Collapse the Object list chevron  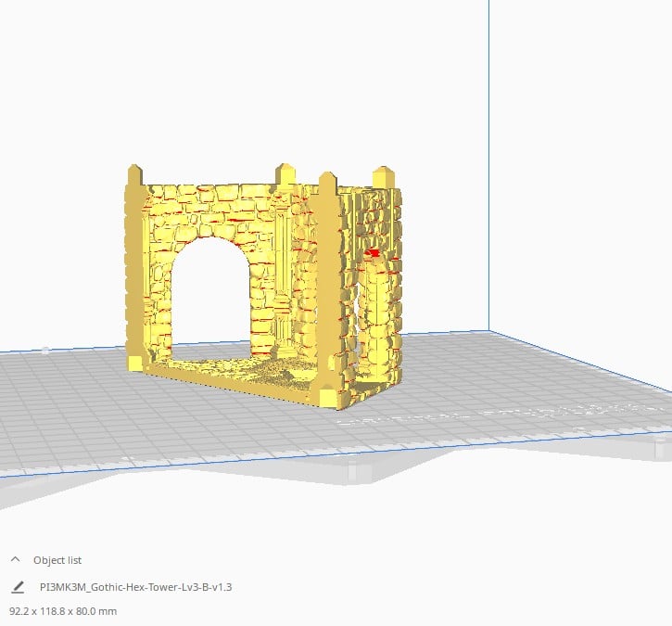click(x=16, y=559)
